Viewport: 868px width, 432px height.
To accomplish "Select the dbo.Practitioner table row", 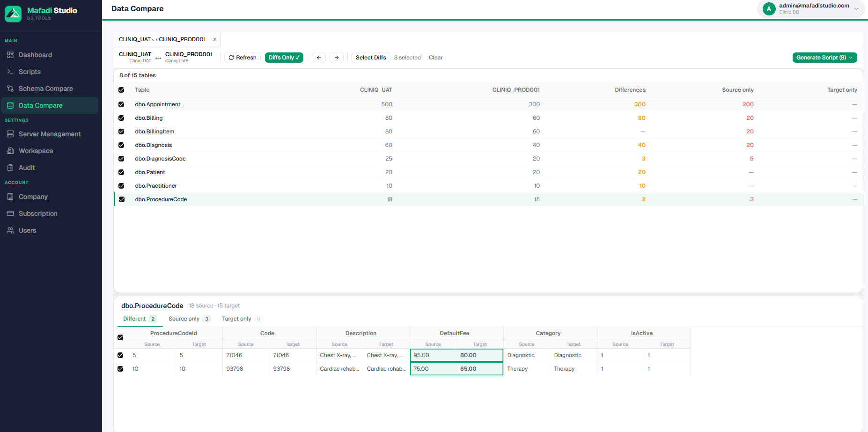I will 488,186.
